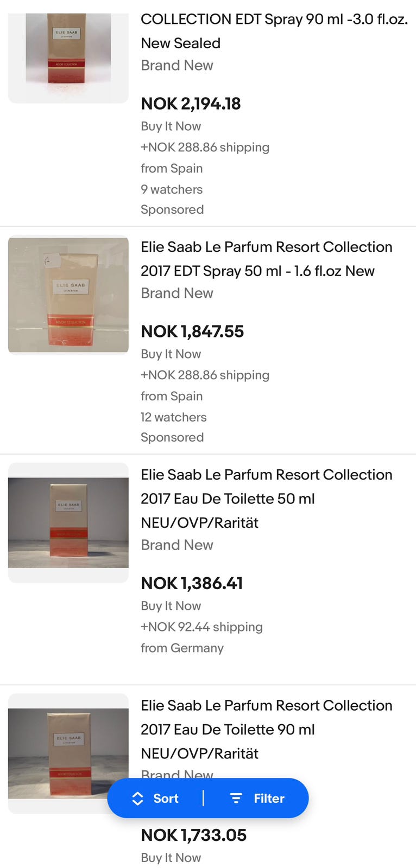
Task: Open image of the NOK 1,386.41 listing
Action: (x=68, y=522)
